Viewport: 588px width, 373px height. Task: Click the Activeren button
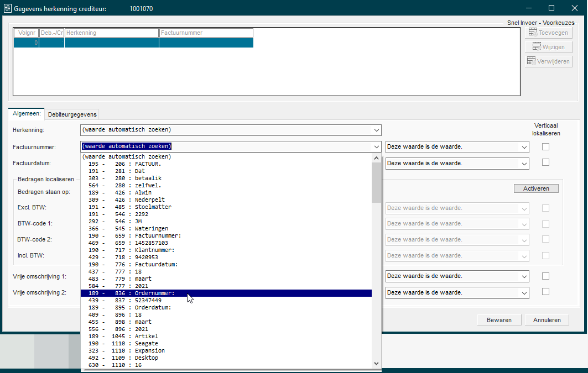[536, 188]
